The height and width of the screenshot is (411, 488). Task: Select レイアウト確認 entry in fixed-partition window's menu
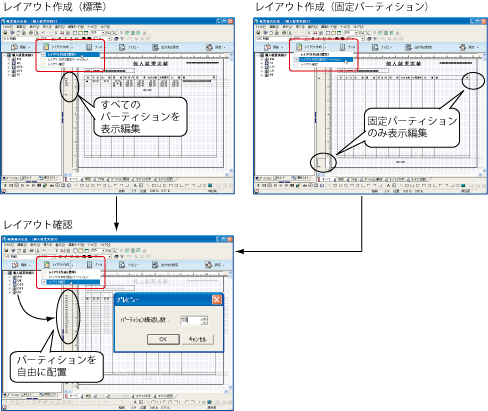[x=323, y=64]
